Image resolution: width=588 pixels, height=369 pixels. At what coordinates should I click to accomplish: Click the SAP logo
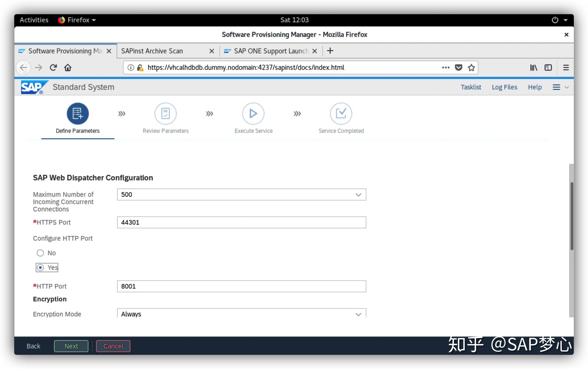coord(34,87)
